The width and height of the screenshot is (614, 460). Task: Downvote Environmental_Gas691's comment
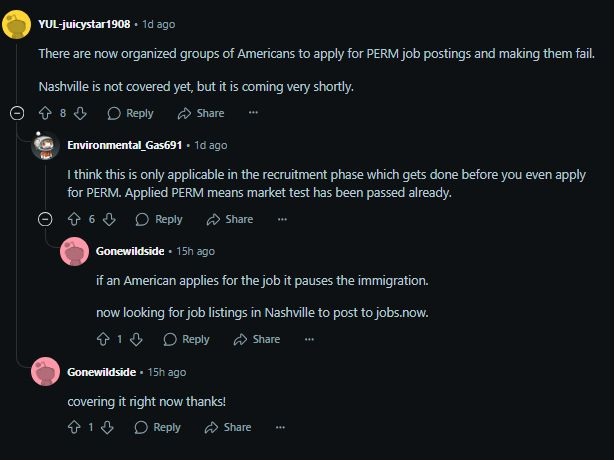click(x=110, y=219)
